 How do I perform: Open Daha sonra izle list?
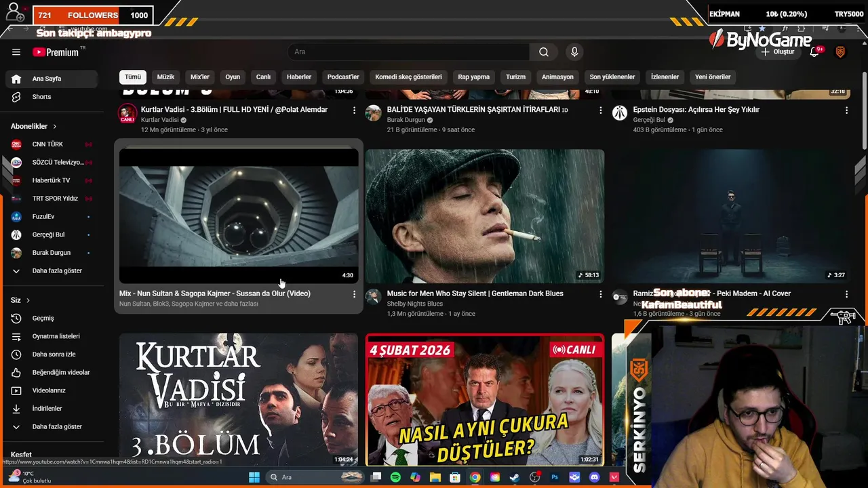52,354
